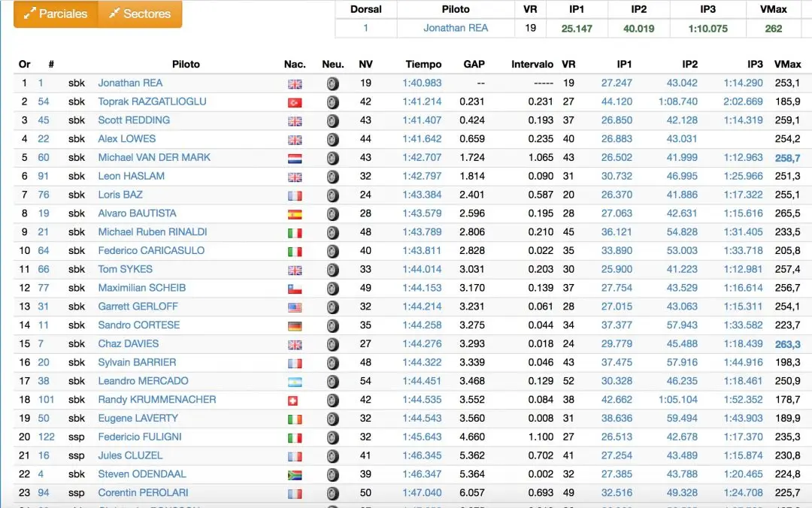Screen dimensions: 812x508
Task: Click the VMax column header in main table
Action: 788,64
